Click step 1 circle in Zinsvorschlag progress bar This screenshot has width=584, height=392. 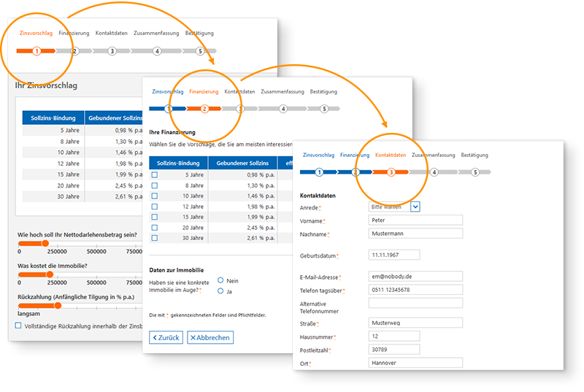coord(36,51)
